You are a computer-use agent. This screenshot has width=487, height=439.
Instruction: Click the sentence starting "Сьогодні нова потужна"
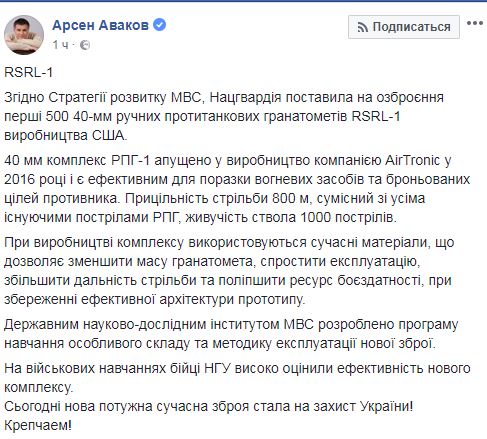pos(209,406)
